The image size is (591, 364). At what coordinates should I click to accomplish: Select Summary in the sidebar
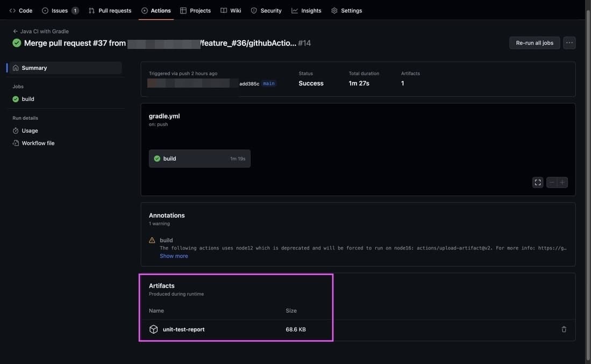[x=66, y=68]
